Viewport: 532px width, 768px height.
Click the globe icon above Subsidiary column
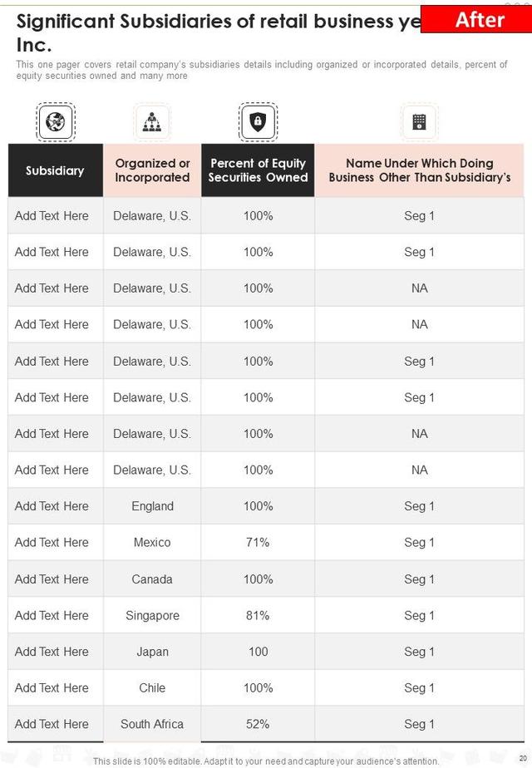coord(56,122)
